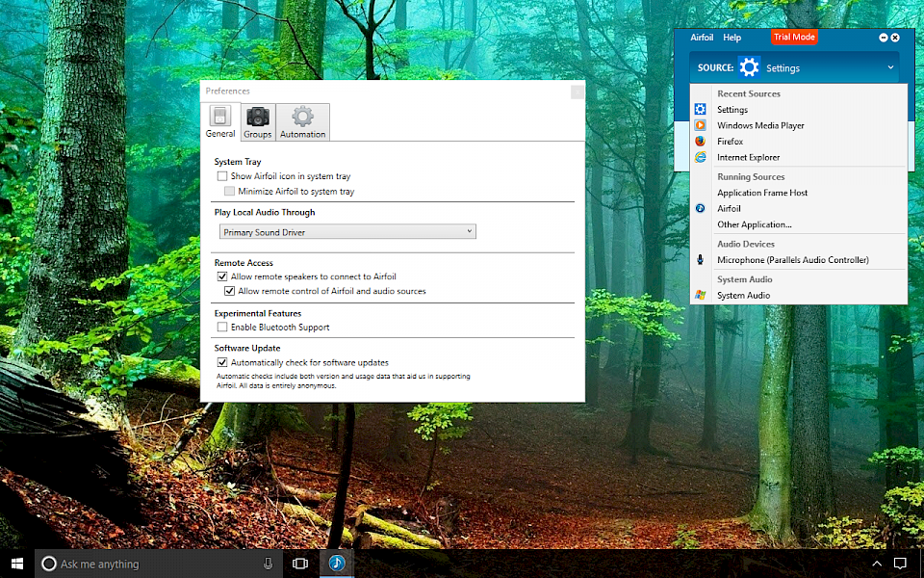924x578 pixels.
Task: Open the Help menu in Airfoil
Action: pyautogui.click(x=731, y=38)
